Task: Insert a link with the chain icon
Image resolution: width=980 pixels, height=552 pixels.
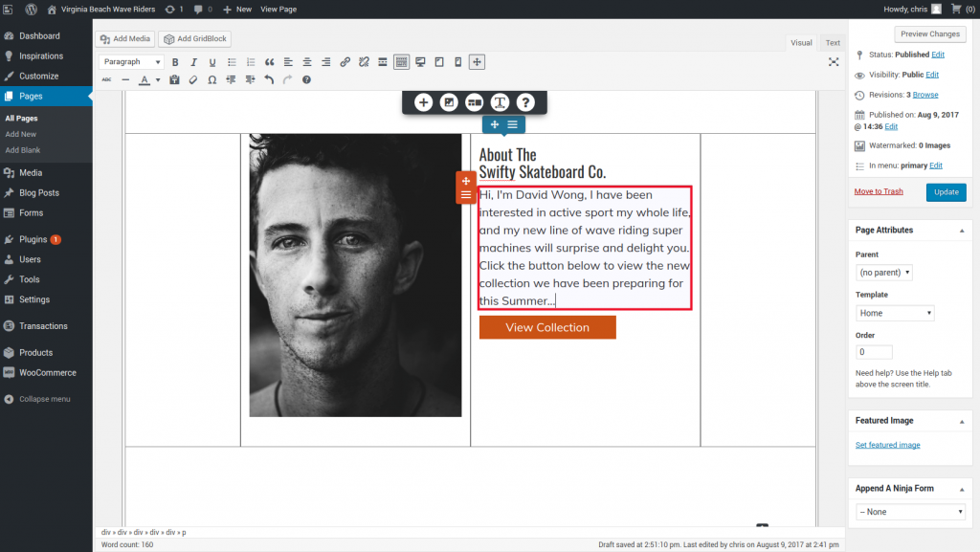Action: pyautogui.click(x=345, y=62)
